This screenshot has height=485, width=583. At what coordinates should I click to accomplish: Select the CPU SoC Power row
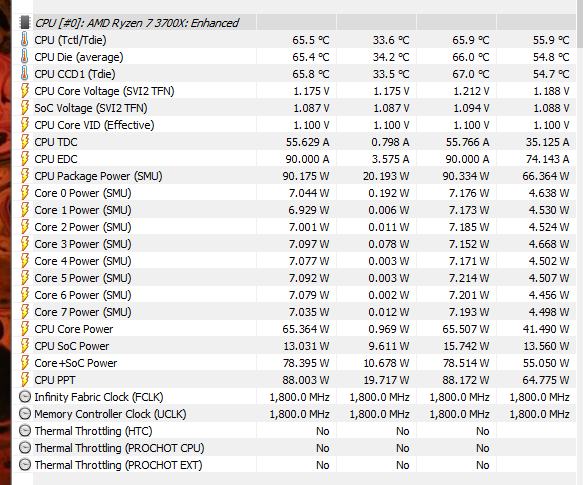pos(297,346)
